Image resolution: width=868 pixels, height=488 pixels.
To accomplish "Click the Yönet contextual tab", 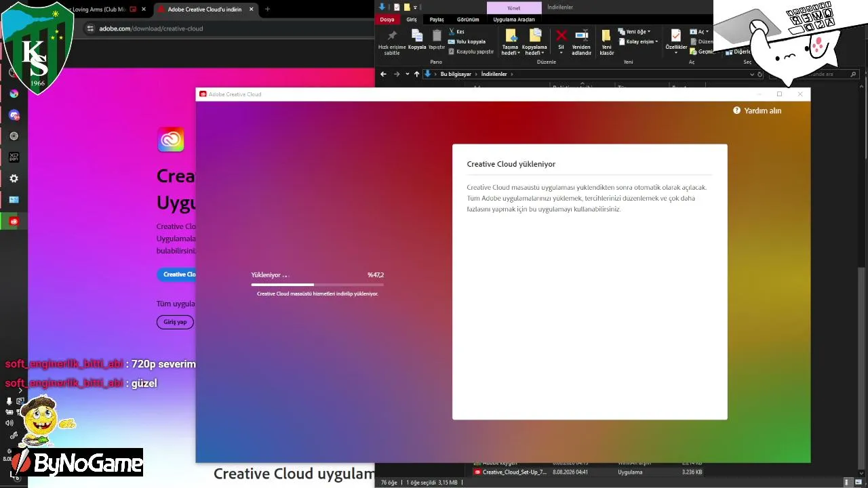I will click(x=514, y=7).
